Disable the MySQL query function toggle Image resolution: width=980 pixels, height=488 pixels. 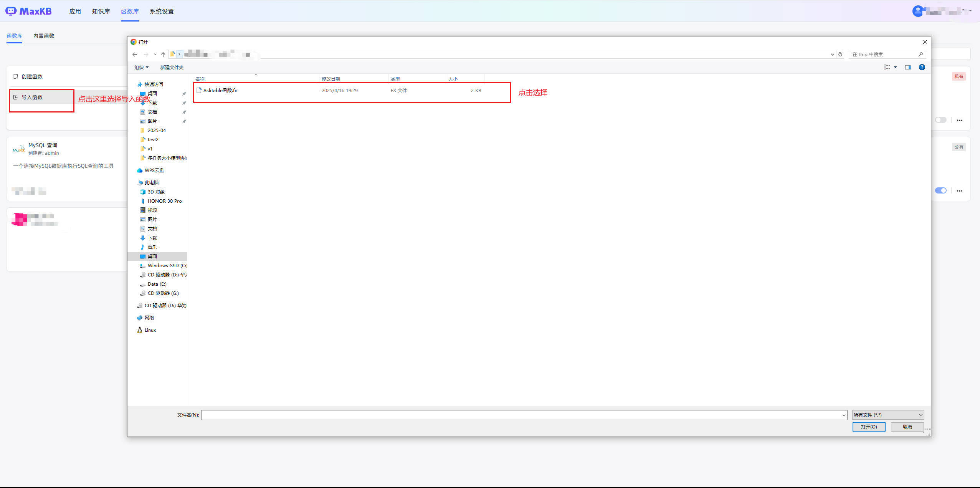click(940, 191)
